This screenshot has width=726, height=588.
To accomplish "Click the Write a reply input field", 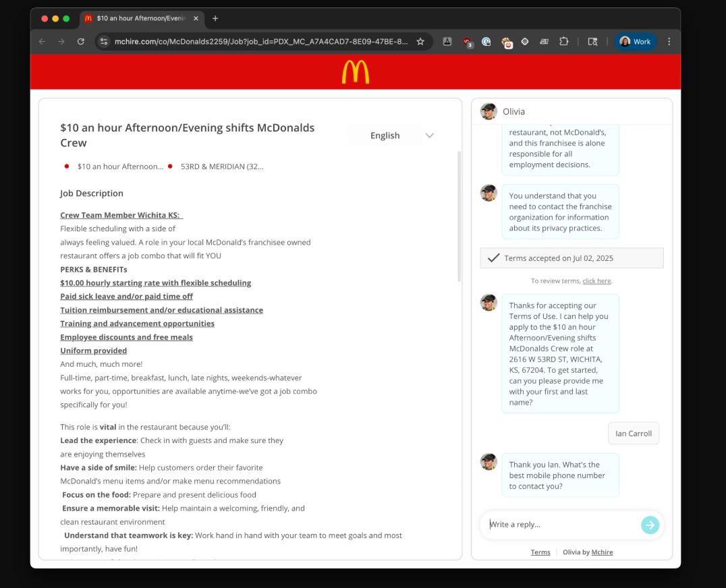I will tap(553, 525).
